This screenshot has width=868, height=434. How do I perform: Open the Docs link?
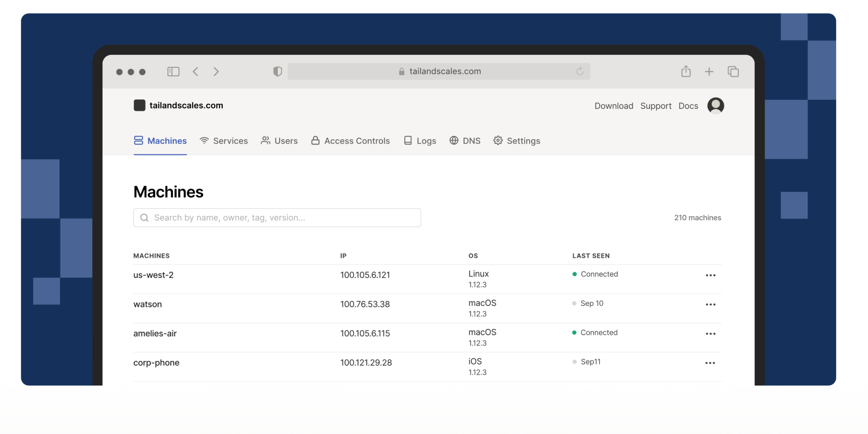688,106
